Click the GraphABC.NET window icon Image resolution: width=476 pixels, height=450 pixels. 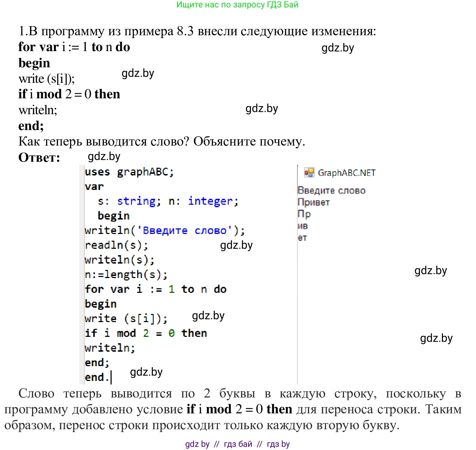point(309,172)
